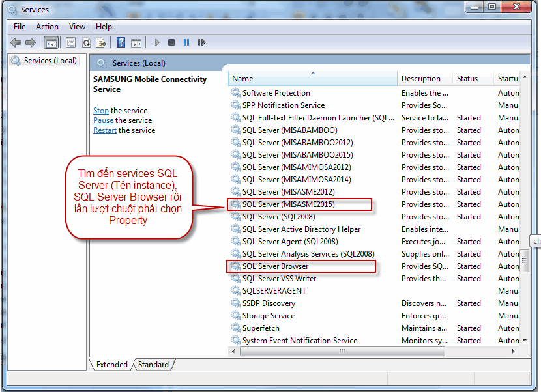The height and width of the screenshot is (392, 541).
Task: Minimize the Services window
Action: pyautogui.click(x=475, y=7)
